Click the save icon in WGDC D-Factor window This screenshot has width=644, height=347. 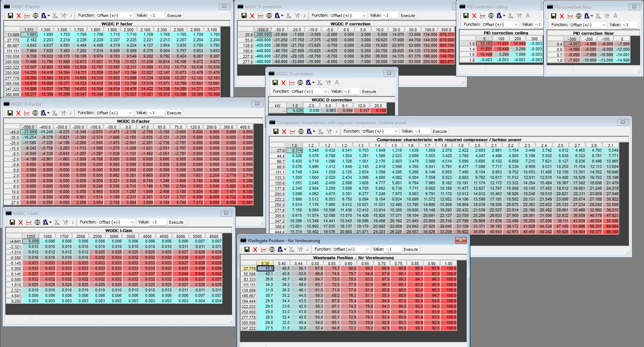click(x=10, y=113)
